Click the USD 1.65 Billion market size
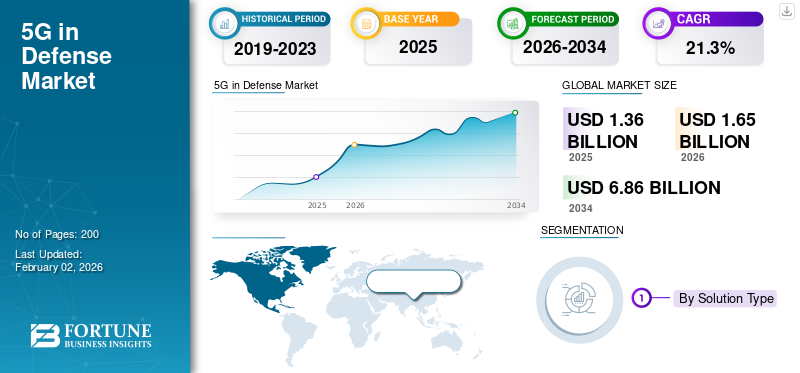Image resolution: width=800 pixels, height=373 pixels. point(717,130)
